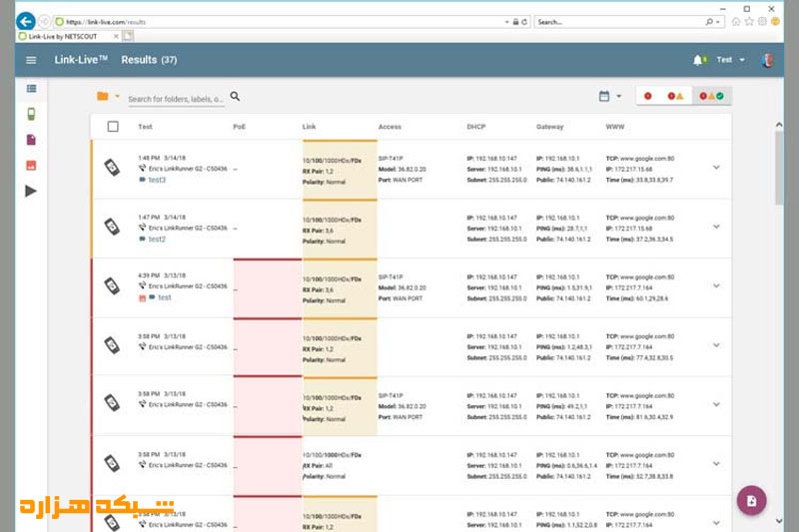The image size is (799, 532).
Task: Click the Gateway column header
Action: click(550, 127)
